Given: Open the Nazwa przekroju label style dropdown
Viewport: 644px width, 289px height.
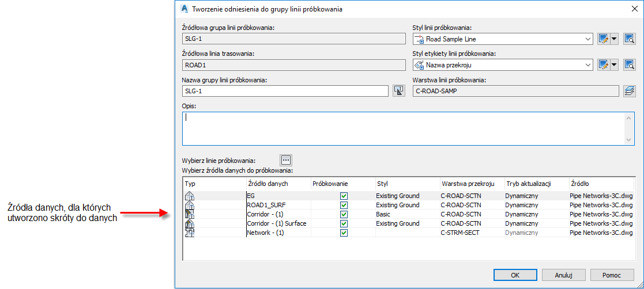Looking at the screenshot, I should click(587, 65).
